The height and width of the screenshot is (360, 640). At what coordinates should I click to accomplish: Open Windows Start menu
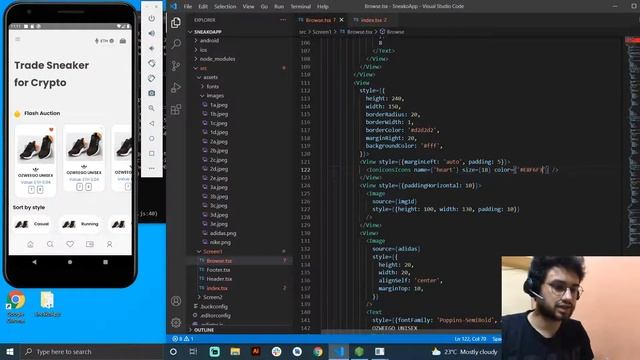pyautogui.click(x=10, y=351)
